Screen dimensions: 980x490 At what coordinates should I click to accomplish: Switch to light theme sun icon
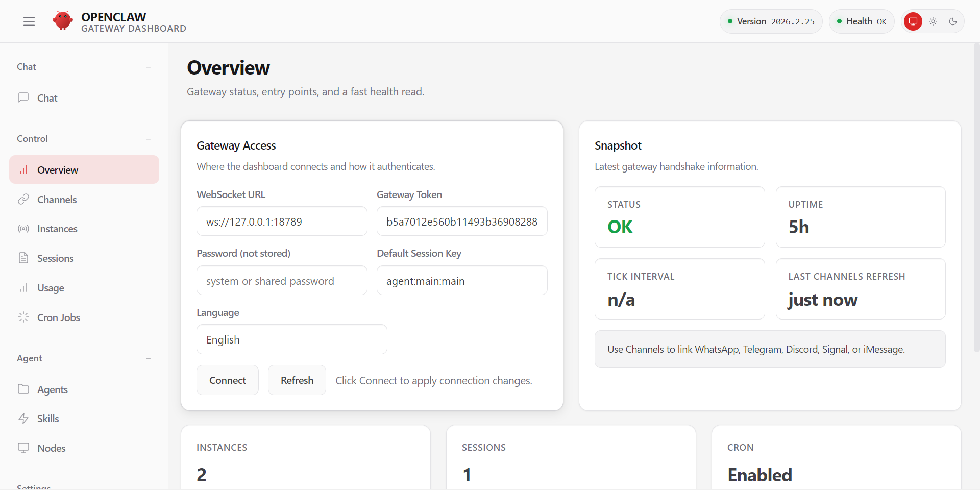coord(933,21)
